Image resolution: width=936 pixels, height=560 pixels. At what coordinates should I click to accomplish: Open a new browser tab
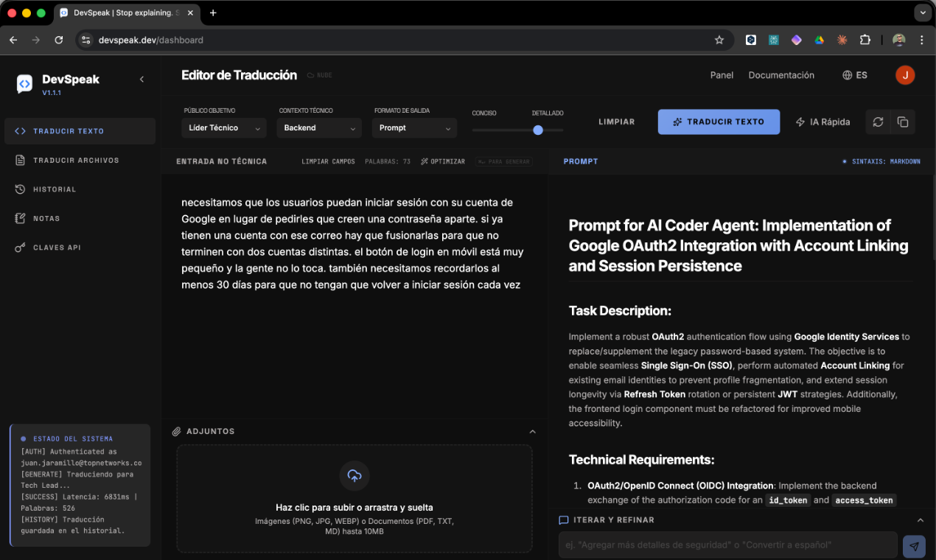point(213,13)
